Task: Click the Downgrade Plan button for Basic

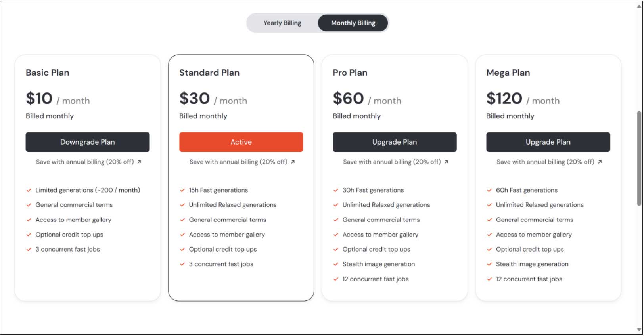Action: (88, 142)
